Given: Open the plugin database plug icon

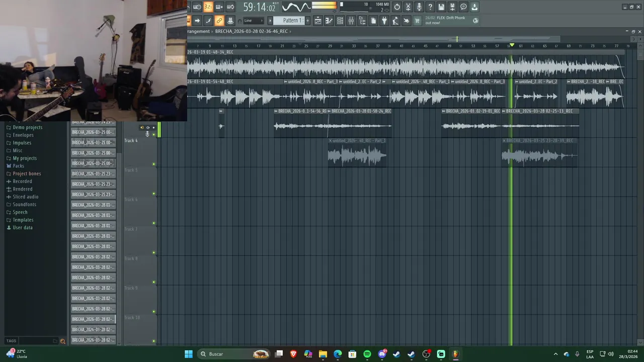Looking at the screenshot, I should (384, 21).
